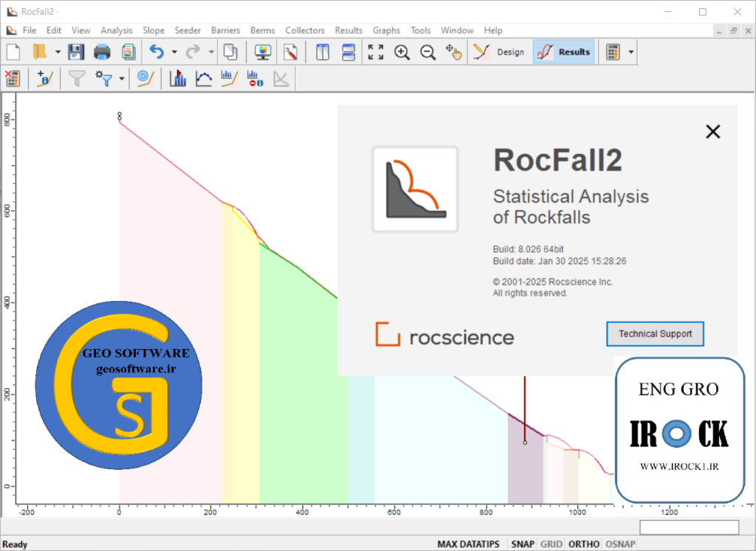Viewport: 756px width, 551px height.
Task: Add data tip on slope icon
Action: tap(45, 78)
